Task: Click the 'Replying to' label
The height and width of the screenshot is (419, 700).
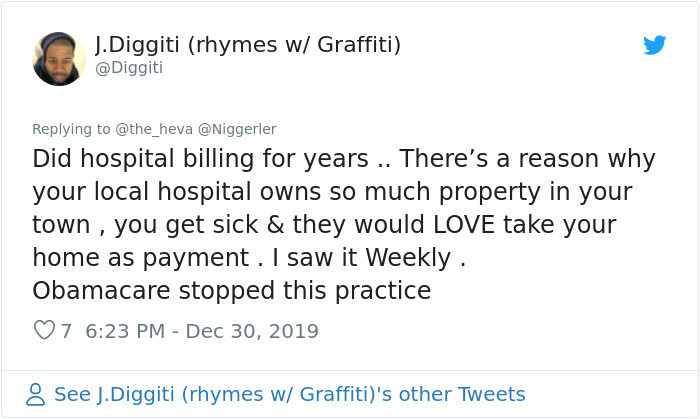Action: (x=71, y=129)
